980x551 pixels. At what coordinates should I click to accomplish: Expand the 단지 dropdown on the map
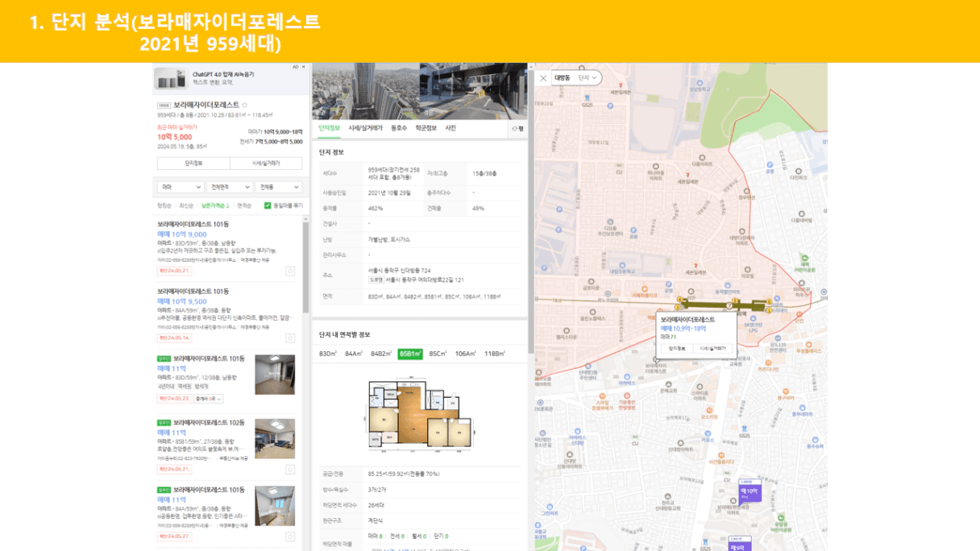pos(588,78)
